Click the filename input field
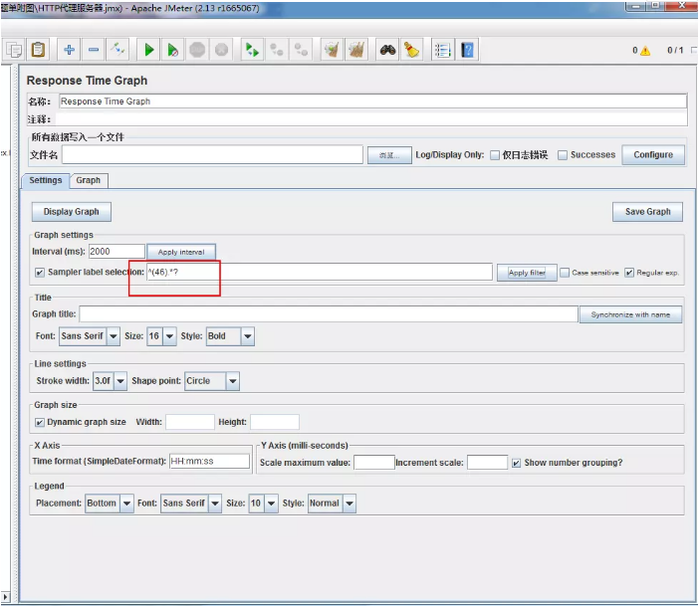The height and width of the screenshot is (608, 700). coord(212,155)
